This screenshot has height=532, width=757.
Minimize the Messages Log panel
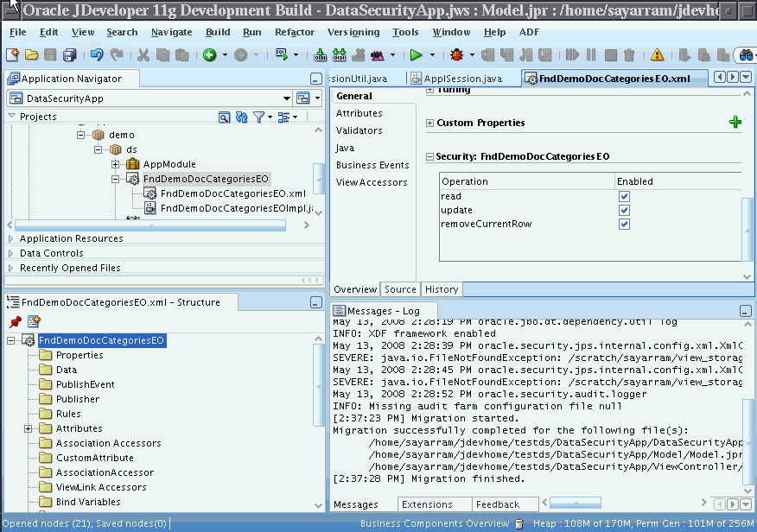(x=746, y=311)
